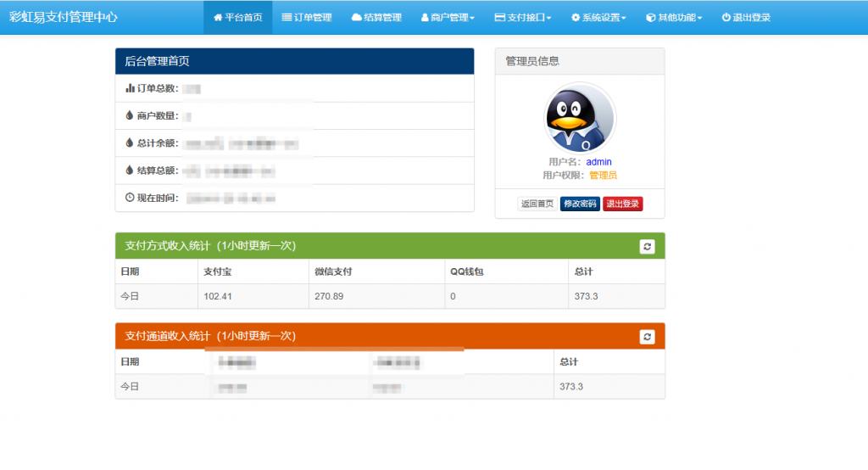Expand the 支付接口 dropdown menu

(522, 17)
